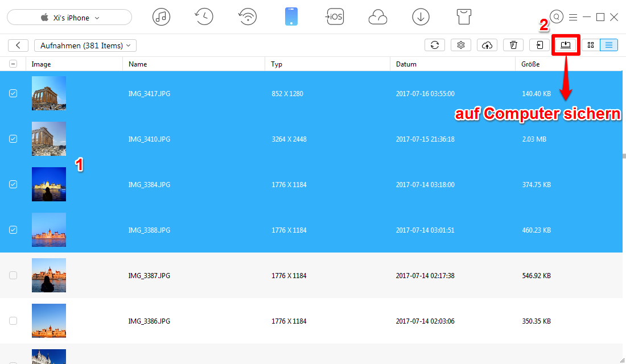Click date 2017-07-14 02:03:06
Screen dimensions: 626x364
tap(425, 321)
